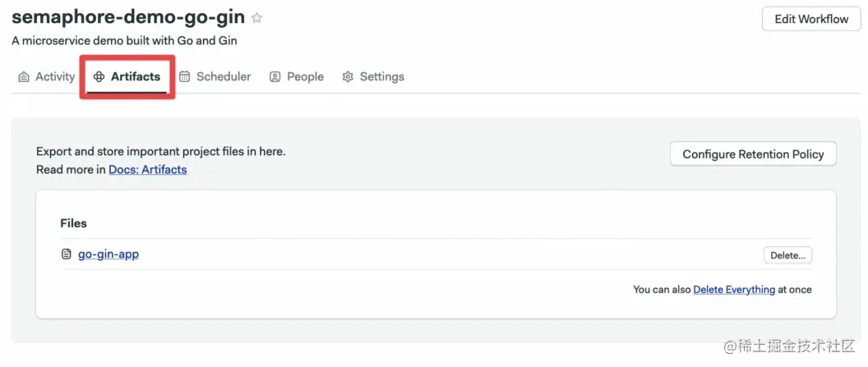This screenshot has height=367, width=868.
Task: Click the Delete Everything link
Action: (x=734, y=290)
